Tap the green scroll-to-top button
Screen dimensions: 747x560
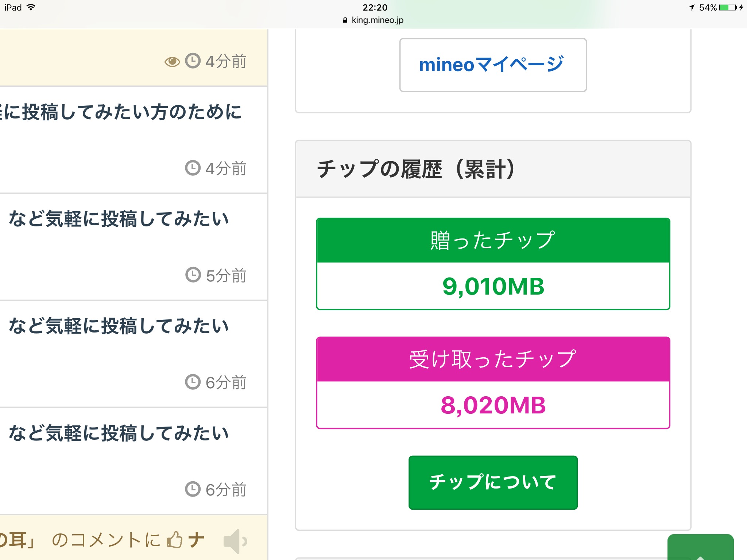click(700, 548)
